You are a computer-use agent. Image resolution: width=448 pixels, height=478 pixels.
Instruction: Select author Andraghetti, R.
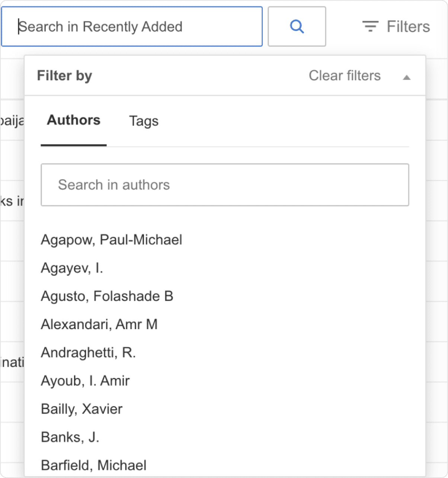click(88, 352)
